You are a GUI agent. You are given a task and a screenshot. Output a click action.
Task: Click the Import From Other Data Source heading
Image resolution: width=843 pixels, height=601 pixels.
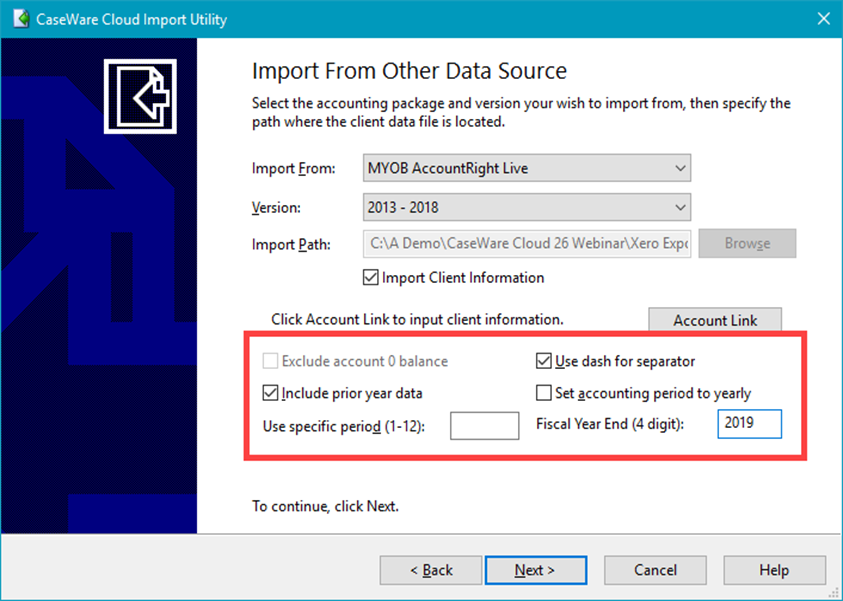[x=409, y=71]
